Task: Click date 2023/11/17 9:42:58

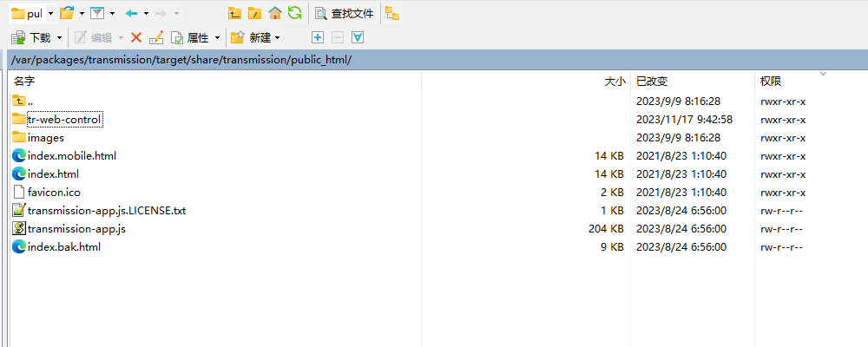Action: tap(684, 120)
